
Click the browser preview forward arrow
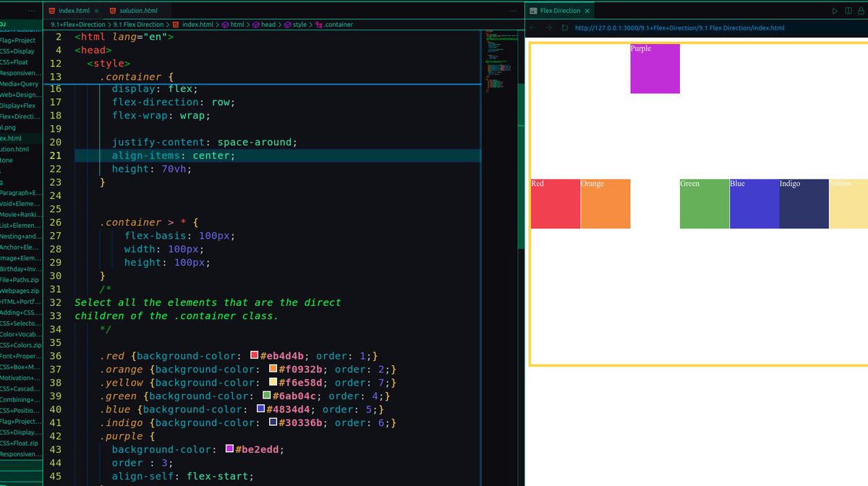pos(549,27)
